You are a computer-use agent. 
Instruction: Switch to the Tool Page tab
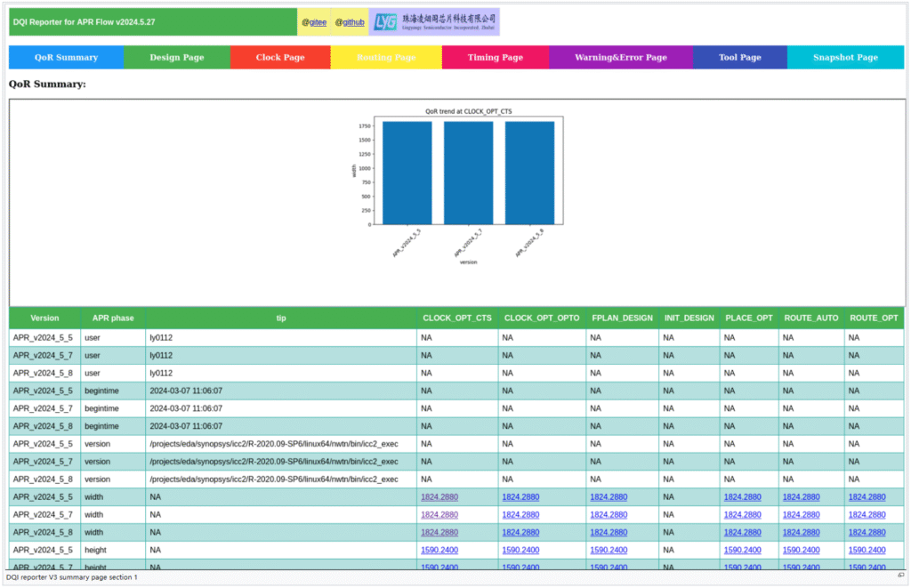(x=739, y=57)
